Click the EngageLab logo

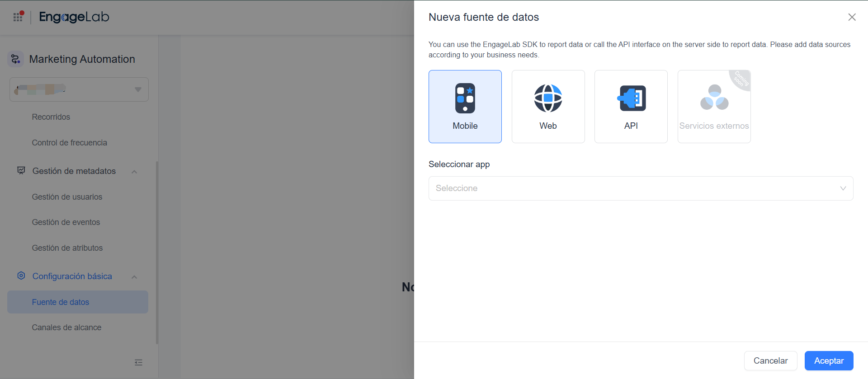(74, 17)
